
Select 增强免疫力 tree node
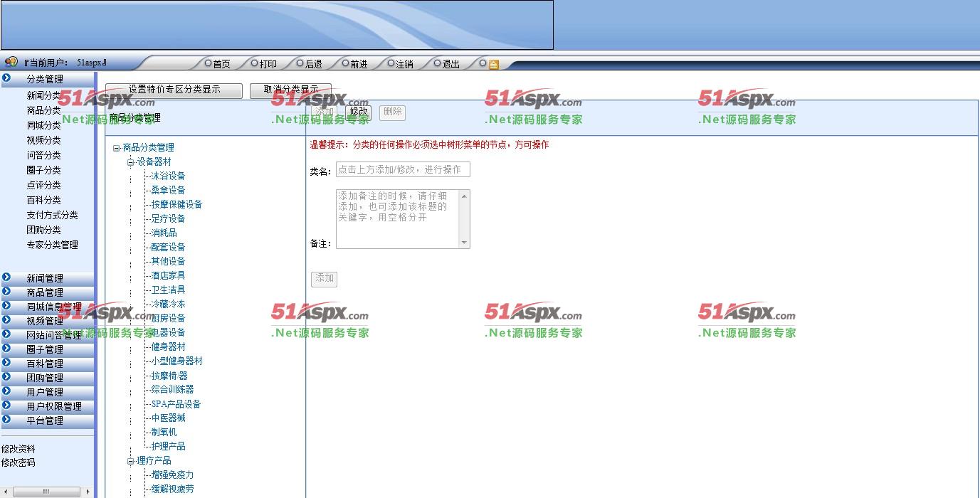[172, 475]
